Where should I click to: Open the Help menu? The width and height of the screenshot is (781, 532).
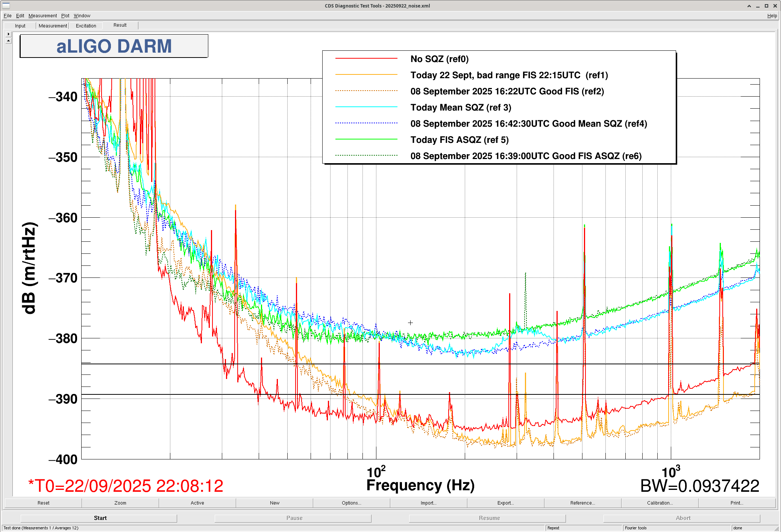(772, 16)
